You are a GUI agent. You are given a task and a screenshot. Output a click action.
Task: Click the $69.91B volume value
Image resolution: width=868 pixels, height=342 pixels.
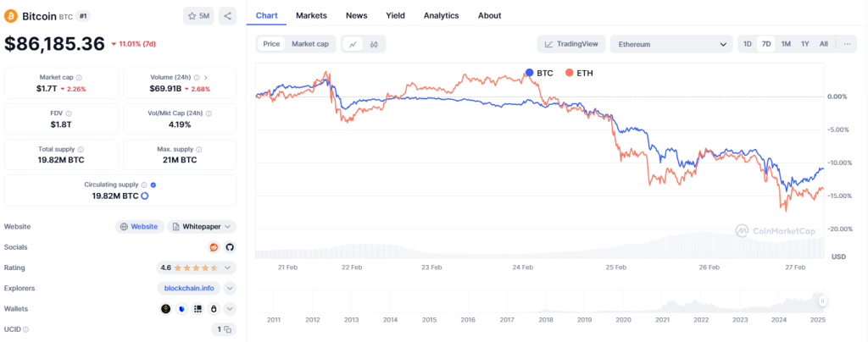click(x=165, y=88)
